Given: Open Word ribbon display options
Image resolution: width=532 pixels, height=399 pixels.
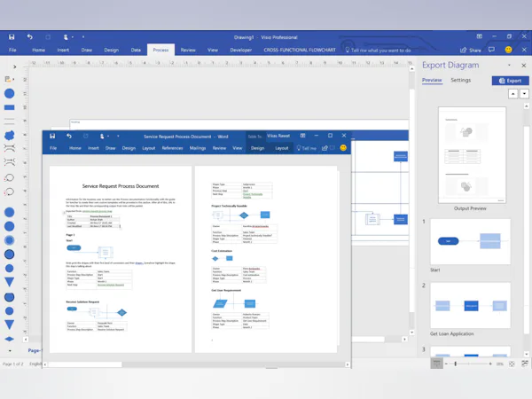Looking at the screenshot, I should (302, 136).
